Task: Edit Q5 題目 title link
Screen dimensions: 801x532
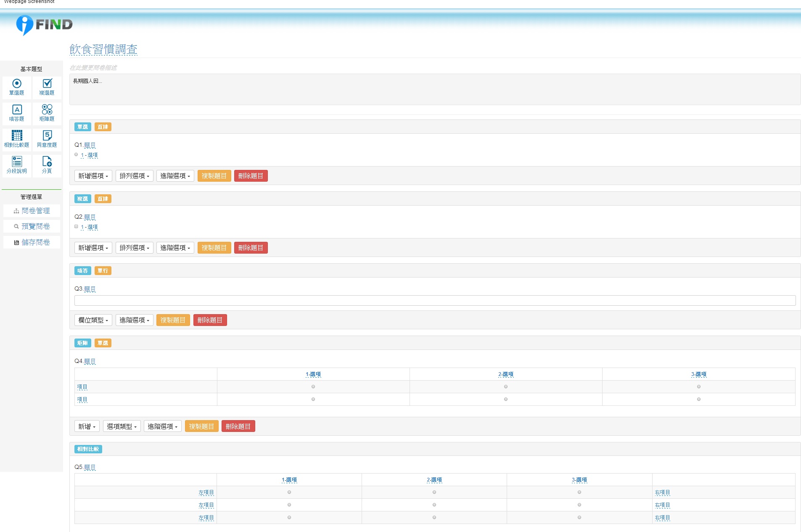Action: click(x=90, y=467)
